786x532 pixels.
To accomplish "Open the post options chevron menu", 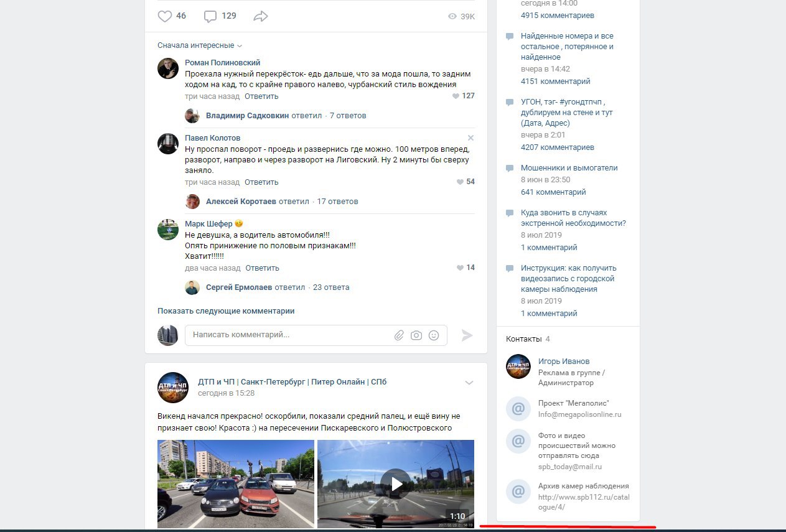I will [x=469, y=383].
